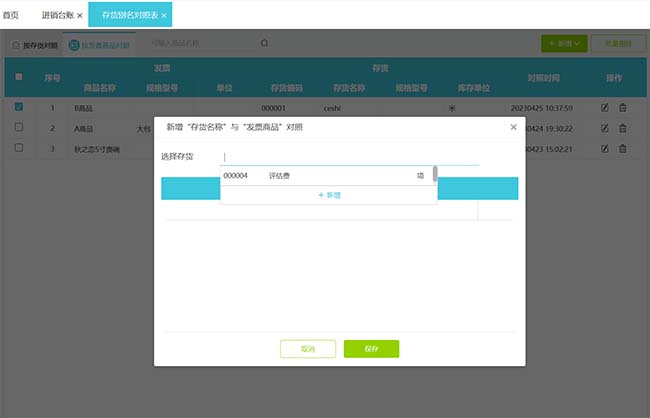Click the search magnifier icon

point(264,44)
